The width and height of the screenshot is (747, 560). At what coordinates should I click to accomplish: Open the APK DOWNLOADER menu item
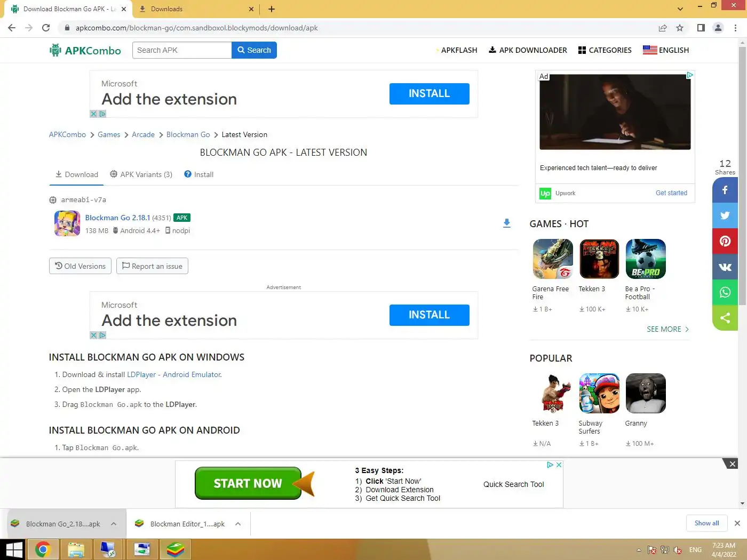pos(528,50)
